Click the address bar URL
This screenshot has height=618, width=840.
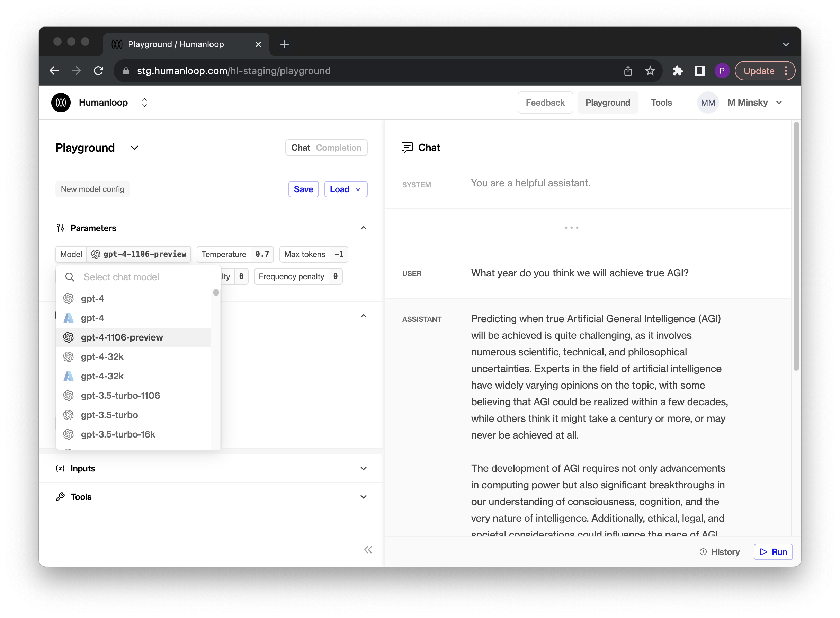pos(234,71)
